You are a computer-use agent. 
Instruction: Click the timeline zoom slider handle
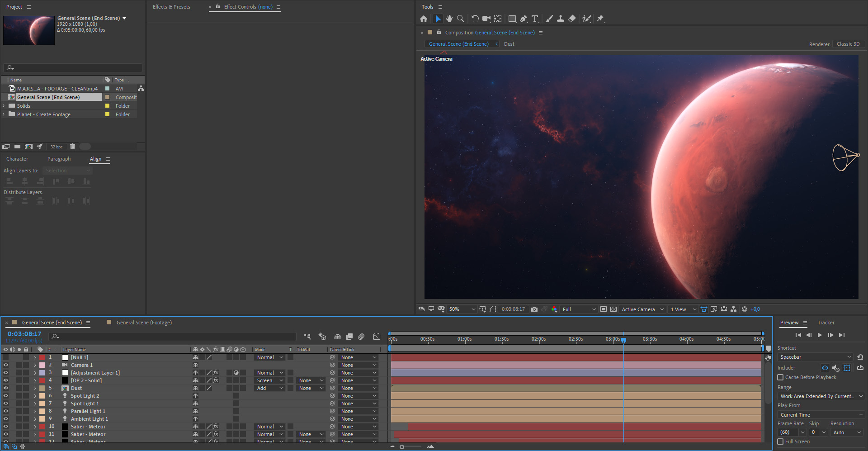[x=402, y=447]
